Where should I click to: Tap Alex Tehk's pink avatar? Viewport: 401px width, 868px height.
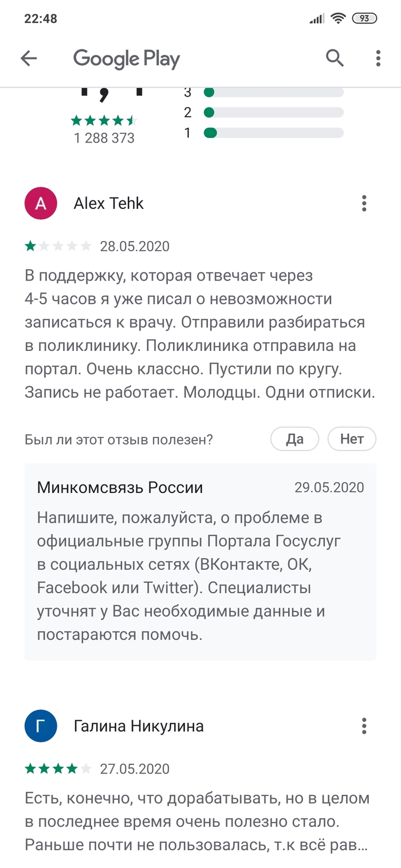(41, 203)
